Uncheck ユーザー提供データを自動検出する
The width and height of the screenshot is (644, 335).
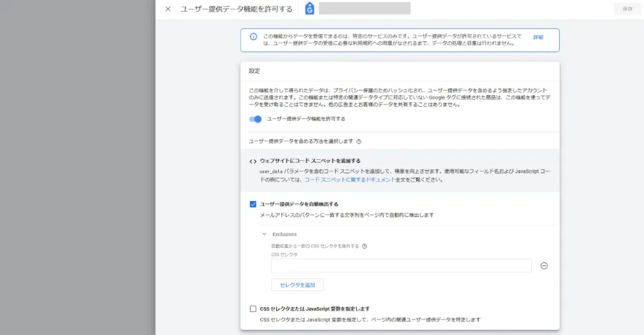point(253,204)
